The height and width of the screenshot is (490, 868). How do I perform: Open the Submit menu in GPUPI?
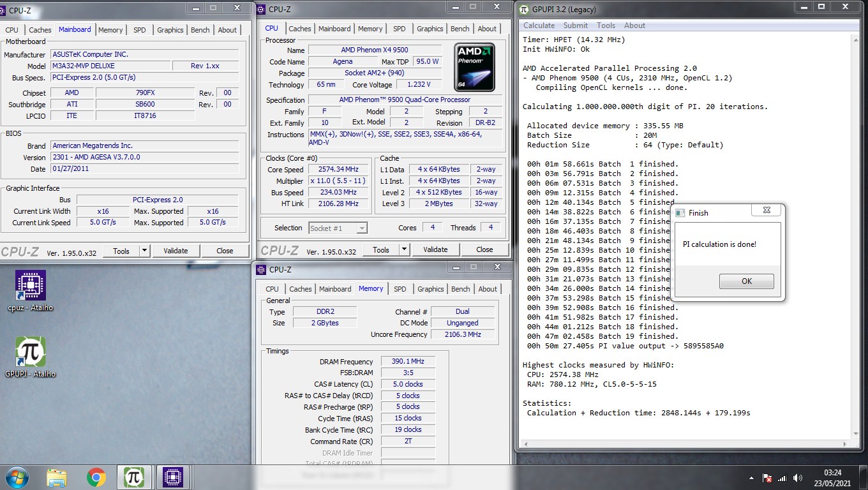575,26
